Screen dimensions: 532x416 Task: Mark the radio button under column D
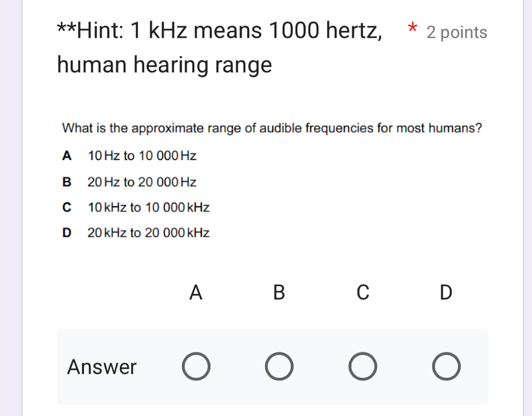click(x=446, y=367)
